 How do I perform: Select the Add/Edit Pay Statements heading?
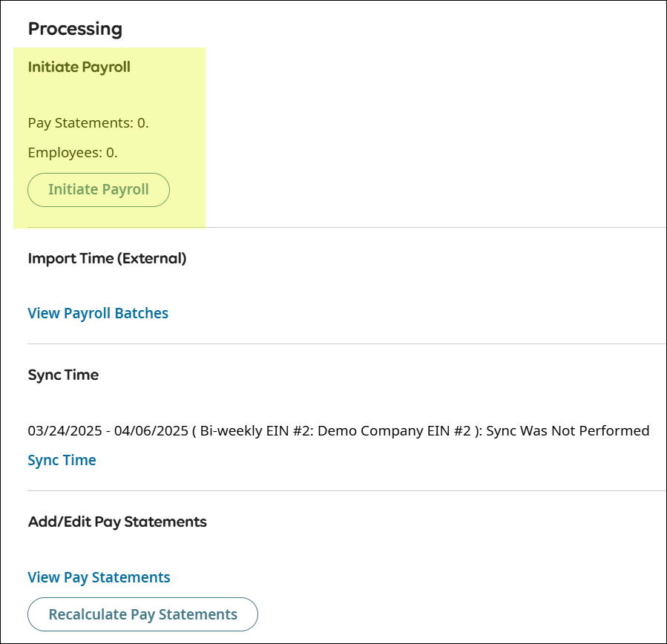[x=117, y=522]
